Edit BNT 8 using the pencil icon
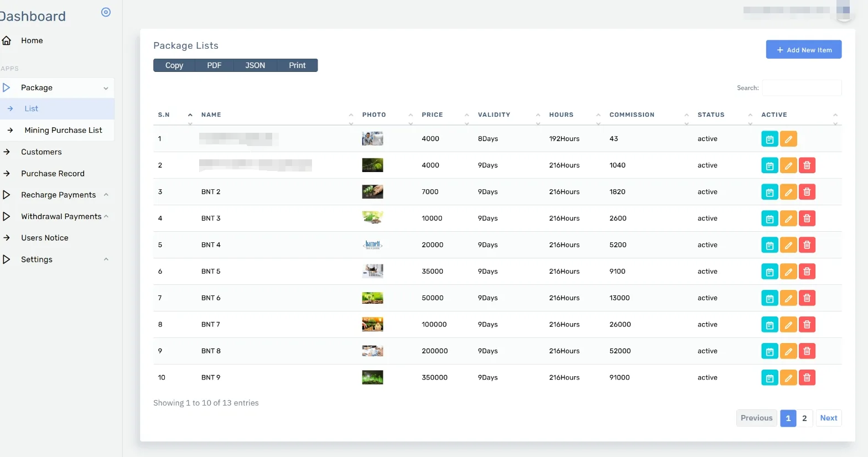Screen dimensions: 868x457 pyautogui.click(x=788, y=351)
